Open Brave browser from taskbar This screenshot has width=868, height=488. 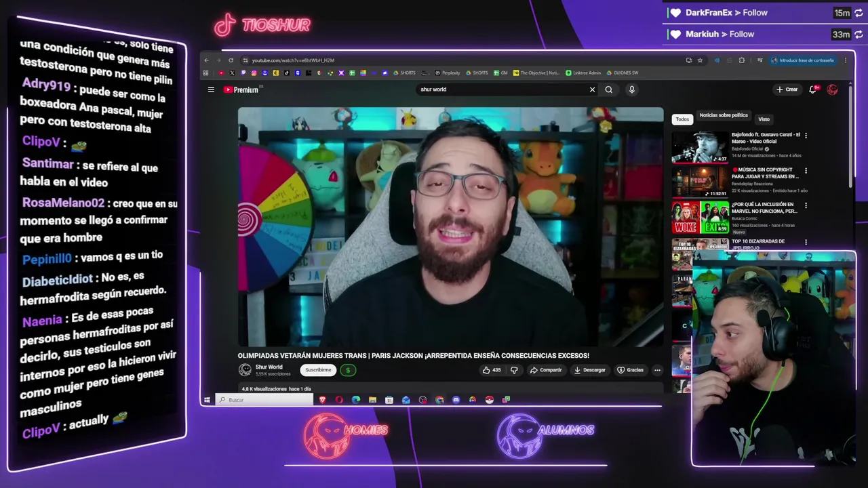coord(322,400)
